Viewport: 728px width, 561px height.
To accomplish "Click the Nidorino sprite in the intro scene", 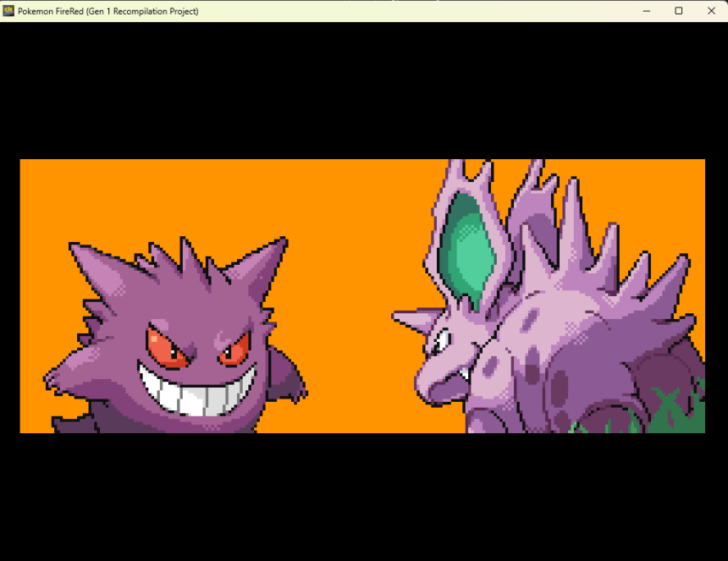I will tap(549, 296).
